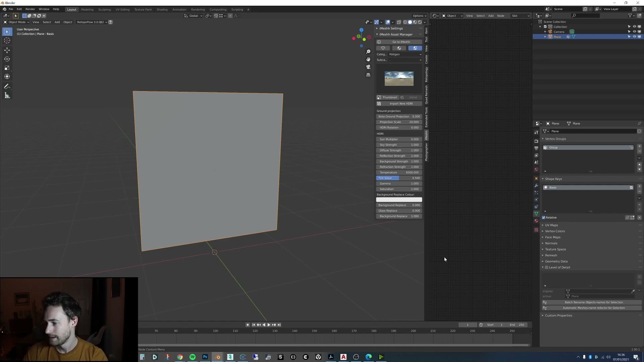Toggle viewport gizmos button
This screenshot has height=362, width=644.
coord(377,22)
